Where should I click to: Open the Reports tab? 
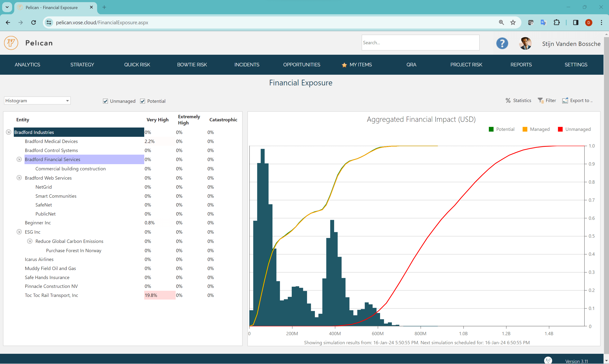click(521, 65)
